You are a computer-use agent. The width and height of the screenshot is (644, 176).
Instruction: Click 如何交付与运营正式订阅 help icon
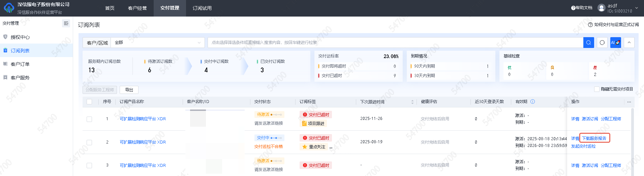[x=590, y=25]
